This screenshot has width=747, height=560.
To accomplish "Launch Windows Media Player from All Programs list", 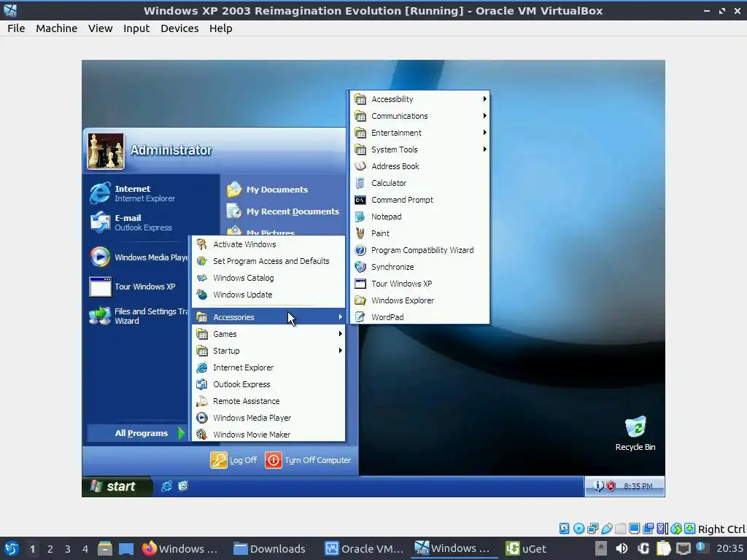I will [x=268, y=418].
